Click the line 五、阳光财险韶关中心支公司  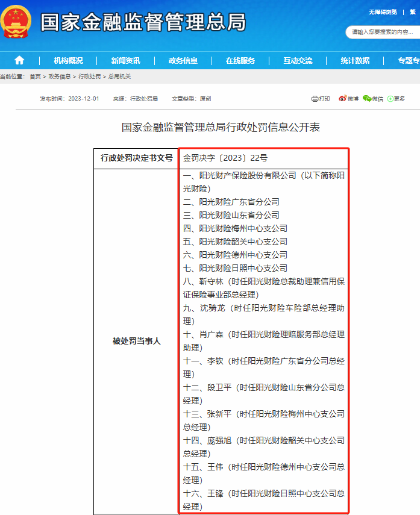(235, 242)
